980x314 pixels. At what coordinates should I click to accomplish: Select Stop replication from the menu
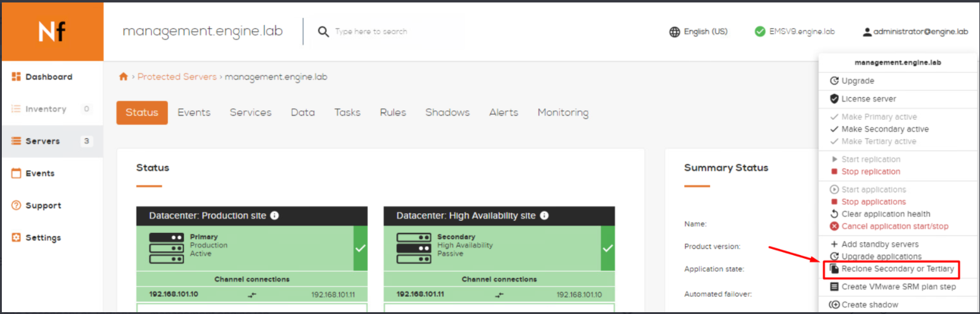[x=870, y=171]
